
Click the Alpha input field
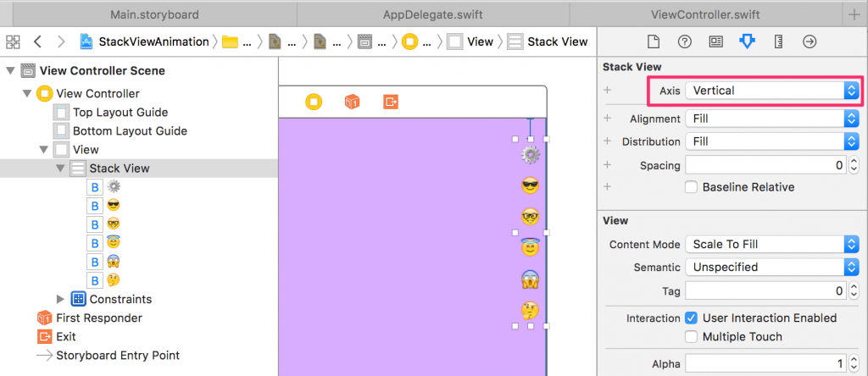point(765,364)
